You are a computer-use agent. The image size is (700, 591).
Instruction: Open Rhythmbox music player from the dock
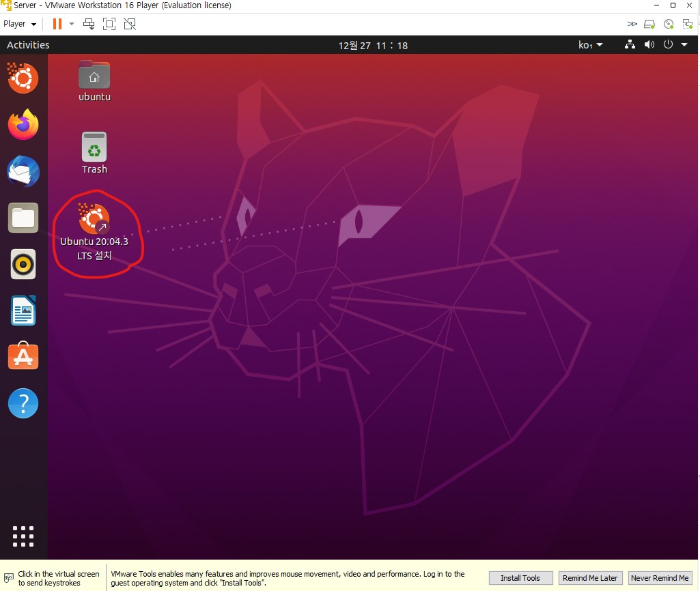[23, 264]
